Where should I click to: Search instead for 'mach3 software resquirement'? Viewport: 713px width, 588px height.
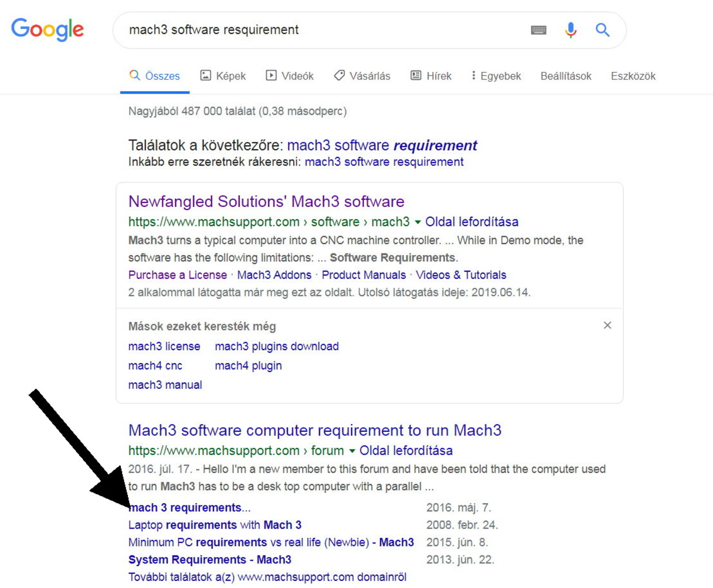pos(384,162)
